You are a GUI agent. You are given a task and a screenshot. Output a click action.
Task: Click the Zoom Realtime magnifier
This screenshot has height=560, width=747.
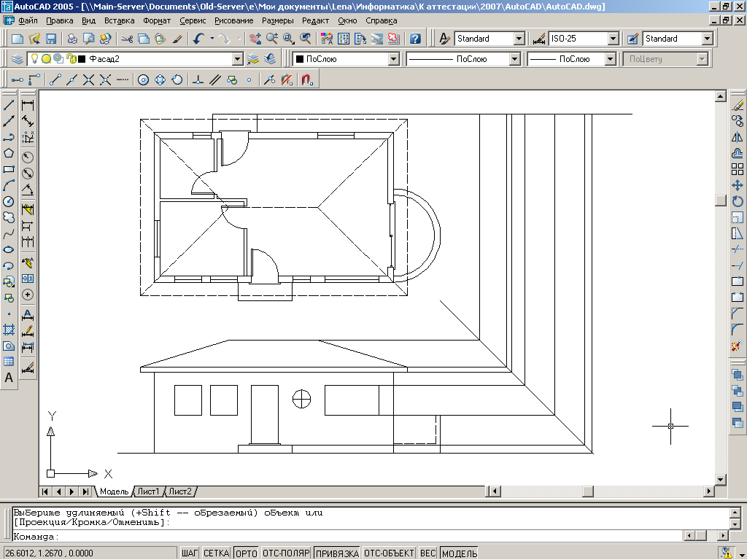click(272, 39)
